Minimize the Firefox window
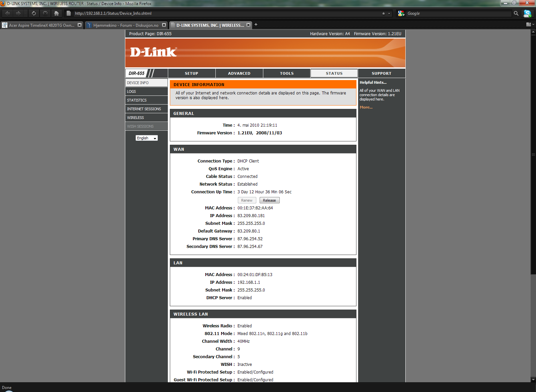 point(506,3)
